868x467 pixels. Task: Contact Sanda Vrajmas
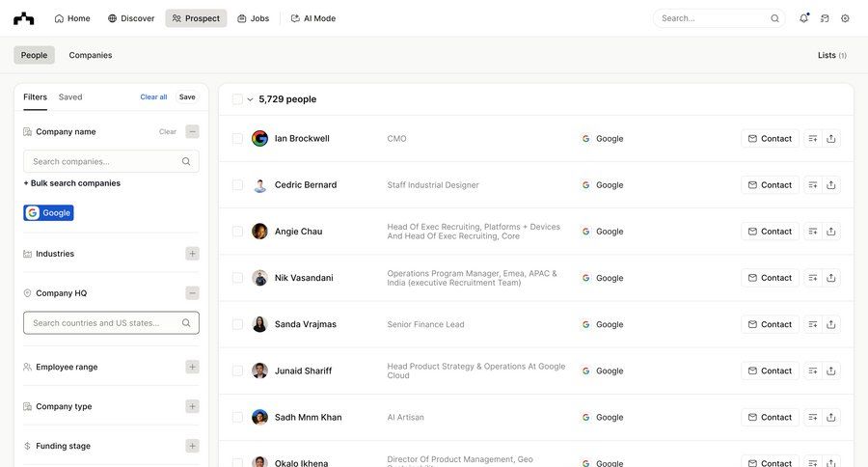click(x=770, y=324)
